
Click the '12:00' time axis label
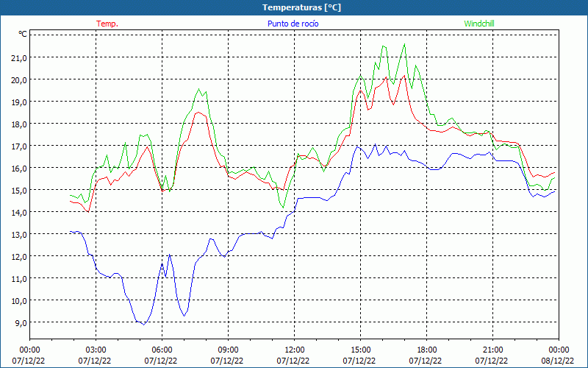[295, 350]
